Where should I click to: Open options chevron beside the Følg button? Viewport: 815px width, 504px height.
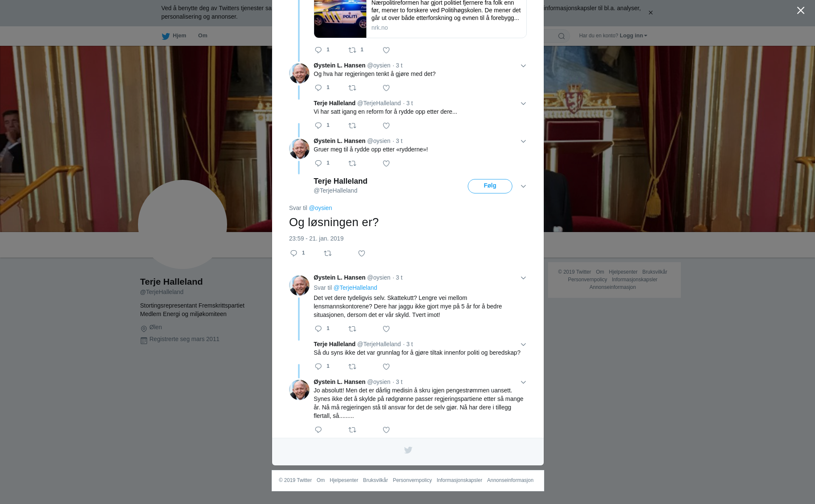[523, 187]
